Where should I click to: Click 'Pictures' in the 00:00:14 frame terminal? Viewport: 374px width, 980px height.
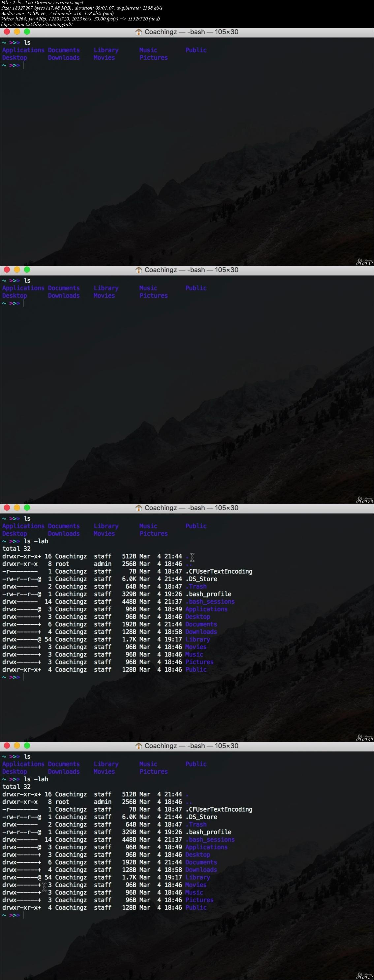[x=154, y=58]
